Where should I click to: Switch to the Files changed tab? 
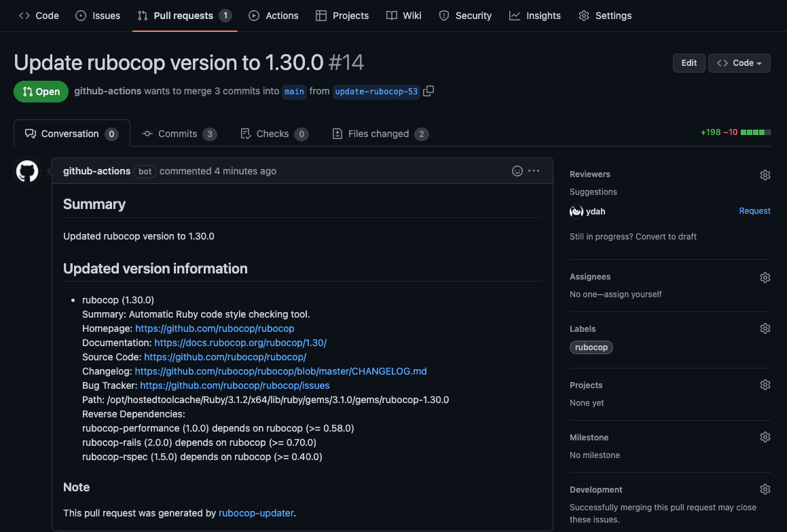[x=379, y=134]
